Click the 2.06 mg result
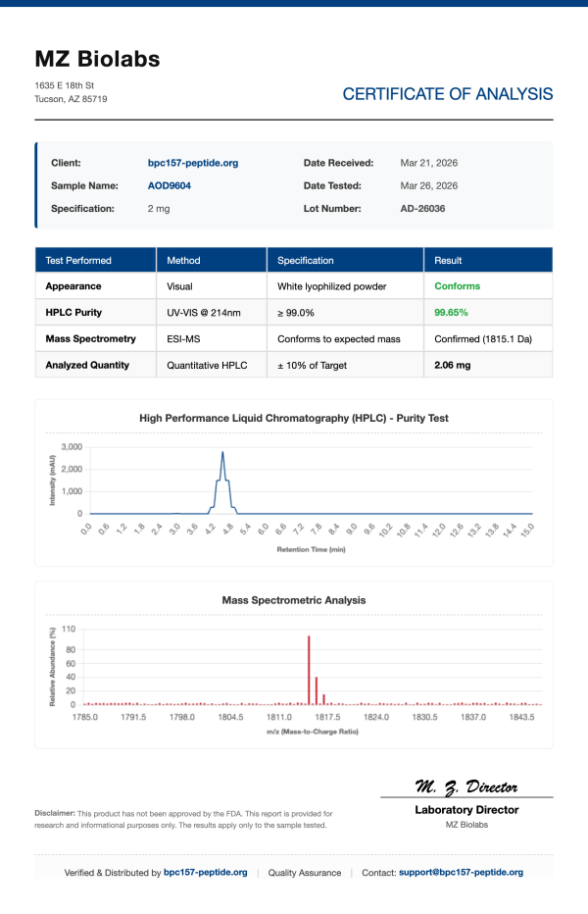 [452, 366]
